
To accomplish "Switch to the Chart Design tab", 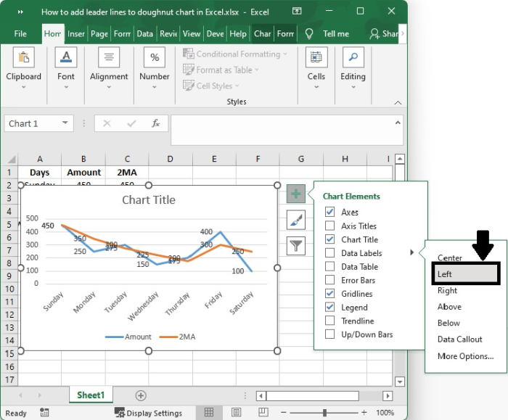I will [262, 33].
